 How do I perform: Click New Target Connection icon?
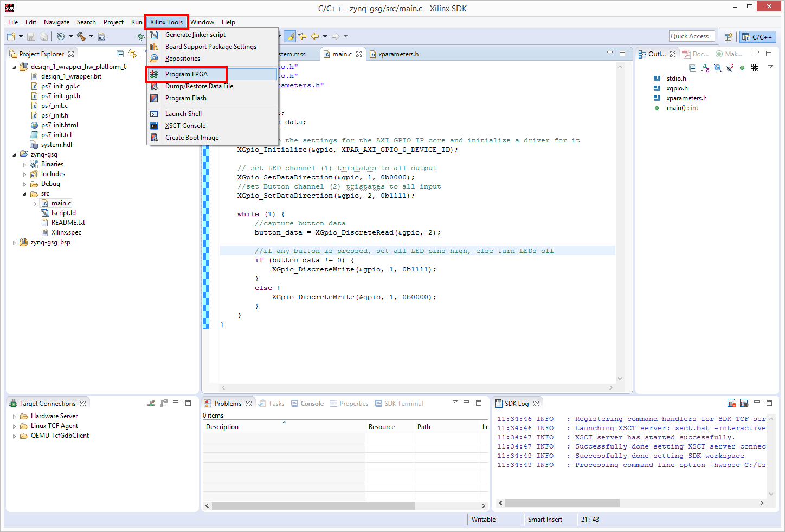(x=151, y=403)
